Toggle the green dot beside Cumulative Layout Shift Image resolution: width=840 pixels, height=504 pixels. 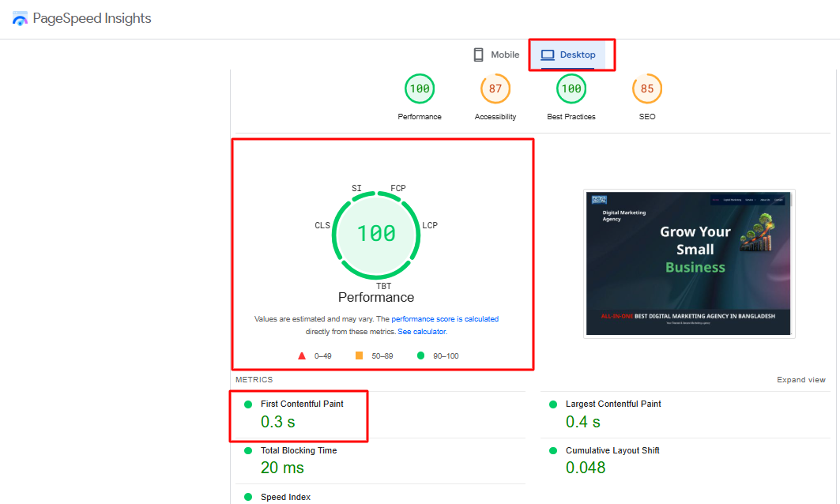553,450
